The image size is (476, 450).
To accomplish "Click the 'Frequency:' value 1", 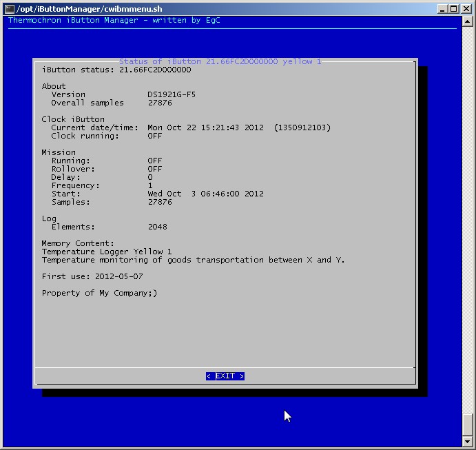I will [x=150, y=185].
